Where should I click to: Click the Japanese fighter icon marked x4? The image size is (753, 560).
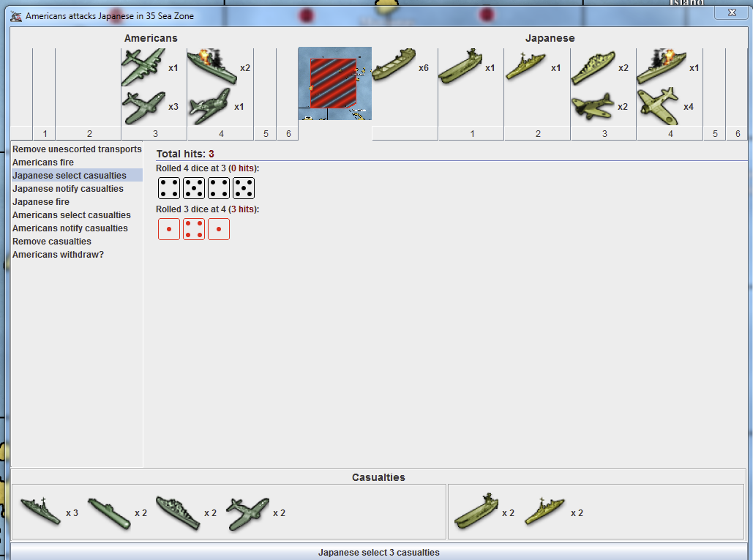[x=658, y=106]
